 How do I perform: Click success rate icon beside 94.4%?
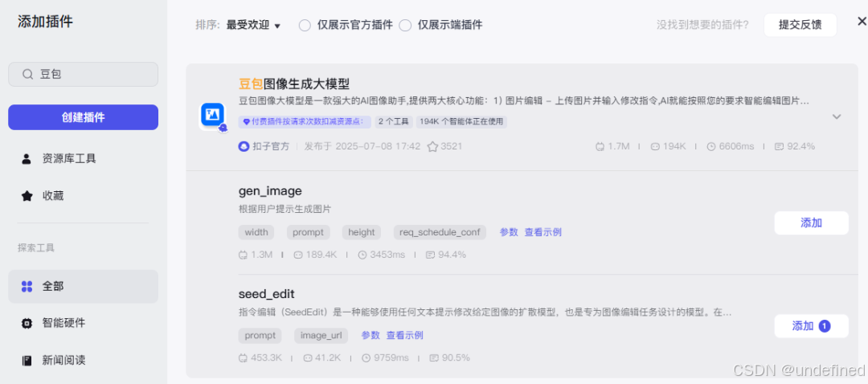click(431, 255)
